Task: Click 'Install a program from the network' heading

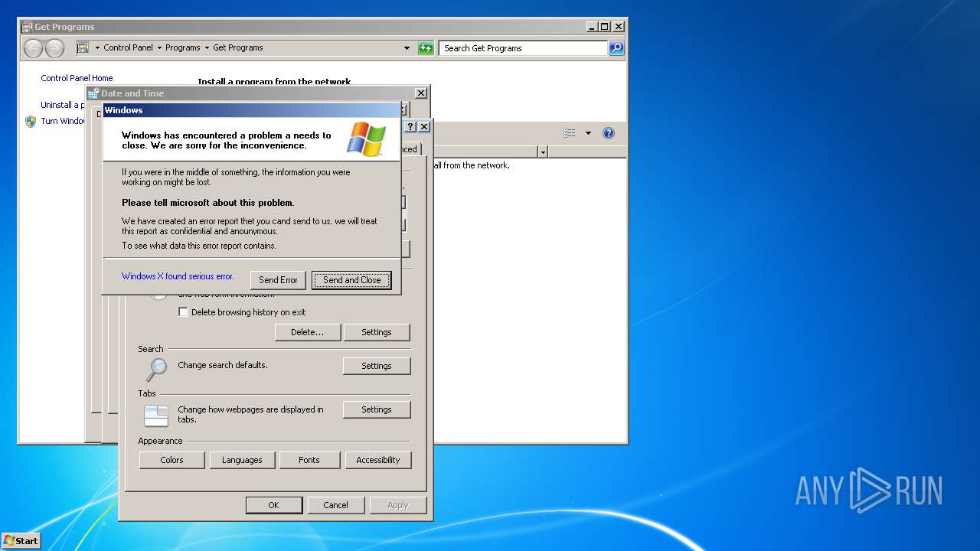Action: click(x=274, y=81)
